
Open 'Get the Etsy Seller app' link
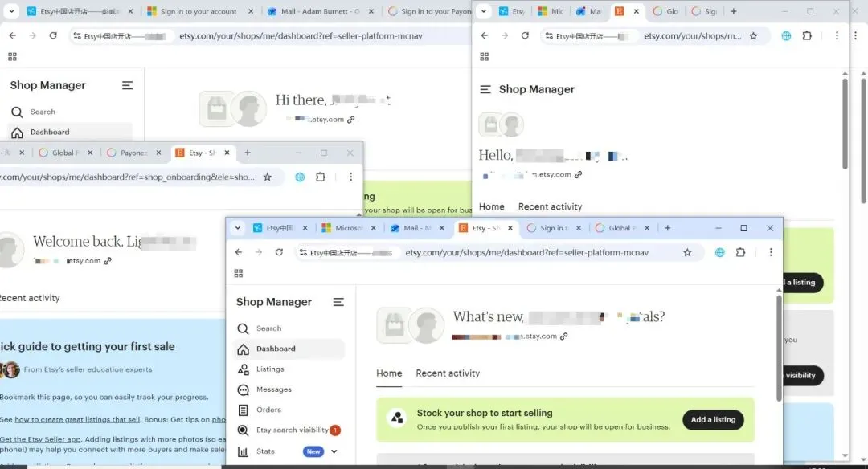(40, 440)
